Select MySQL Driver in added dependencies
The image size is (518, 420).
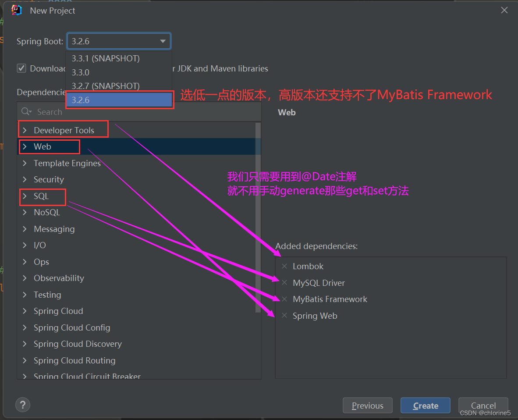coord(319,283)
